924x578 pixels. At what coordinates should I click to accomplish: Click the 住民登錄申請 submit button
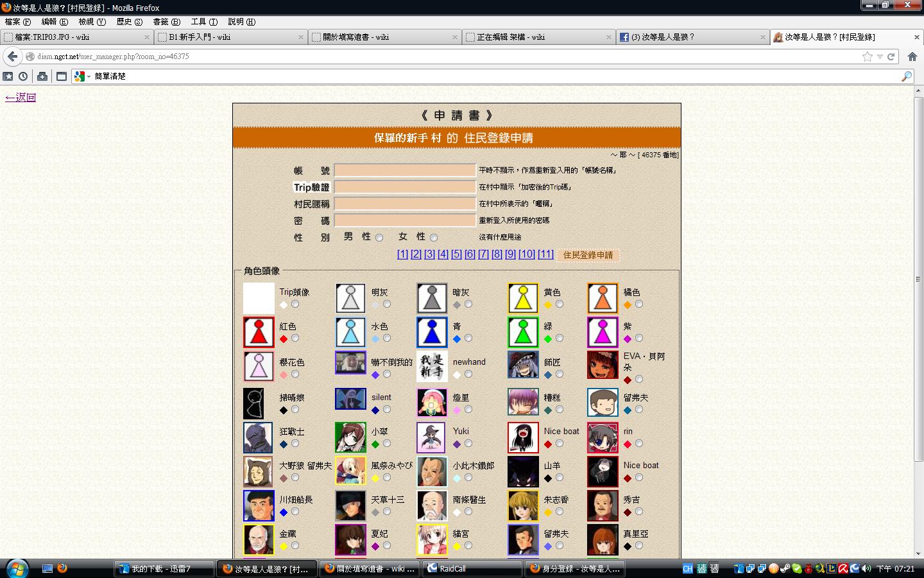(x=588, y=255)
